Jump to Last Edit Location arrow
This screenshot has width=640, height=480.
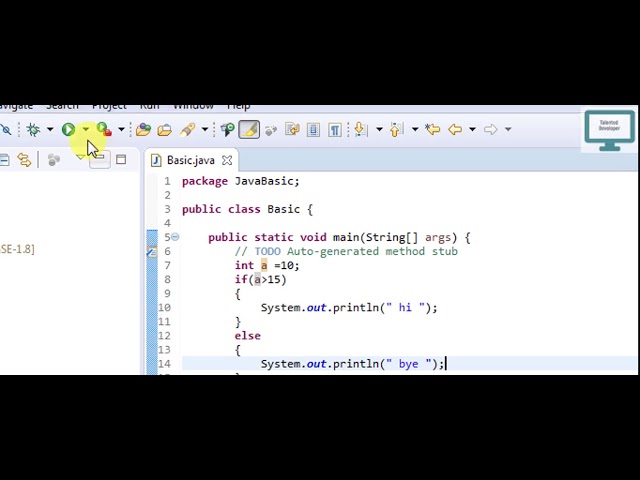coord(433,129)
